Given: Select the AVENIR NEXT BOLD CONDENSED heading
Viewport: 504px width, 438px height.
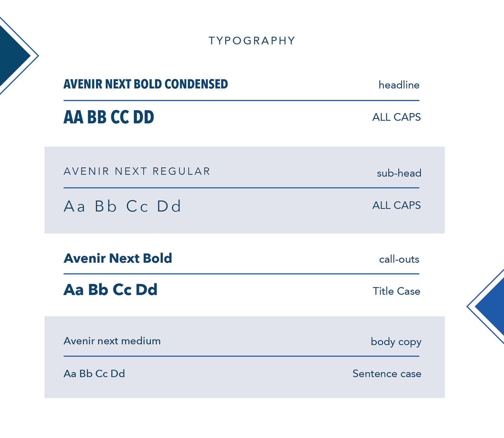Looking at the screenshot, I should [x=146, y=84].
